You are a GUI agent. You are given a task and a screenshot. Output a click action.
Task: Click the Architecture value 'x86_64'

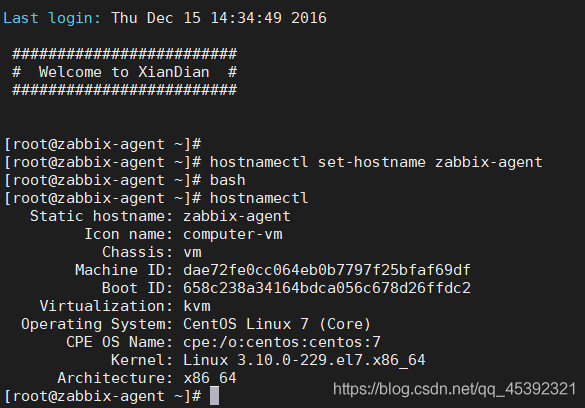[210, 378]
